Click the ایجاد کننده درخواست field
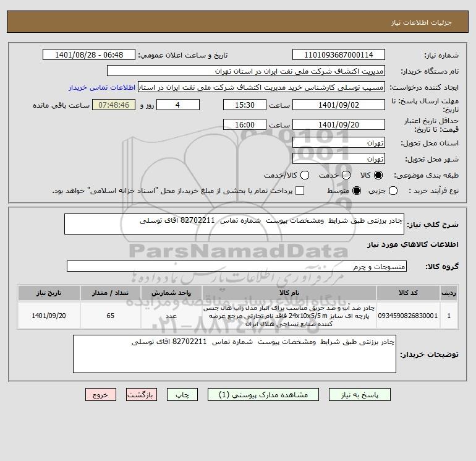476x461 pixels. (x=261, y=87)
